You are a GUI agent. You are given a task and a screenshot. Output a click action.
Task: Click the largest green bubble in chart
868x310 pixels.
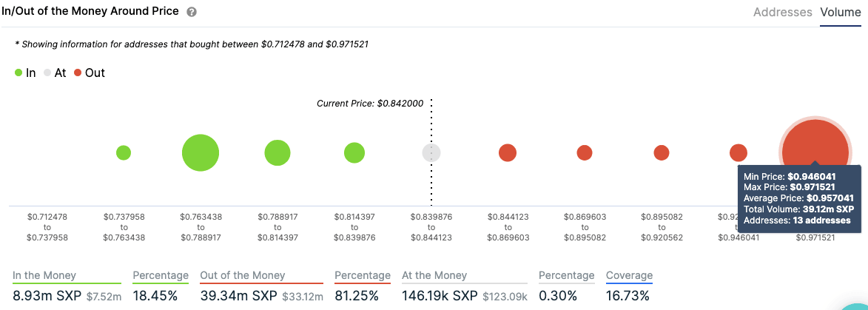point(201,153)
